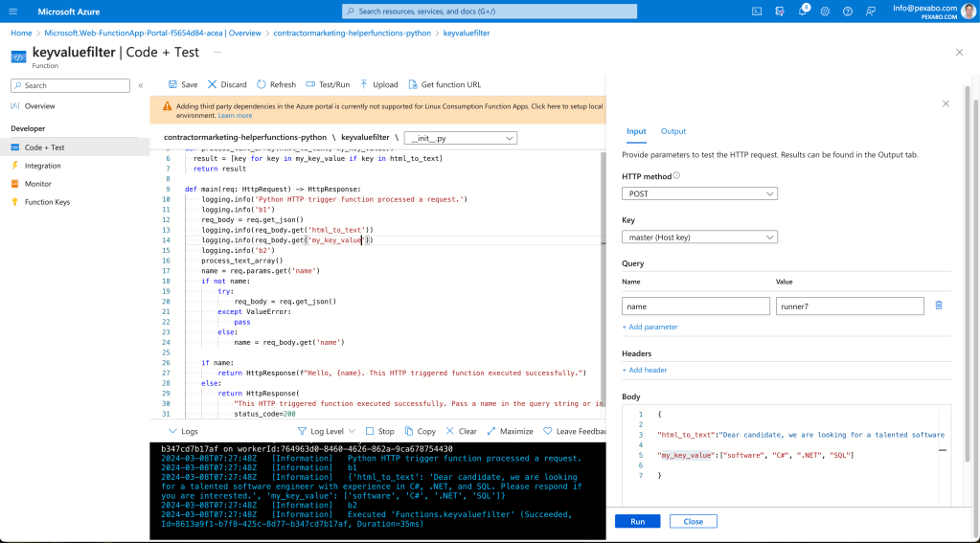Switch to the Output tab
The width and height of the screenshot is (980, 543).
[x=673, y=131]
